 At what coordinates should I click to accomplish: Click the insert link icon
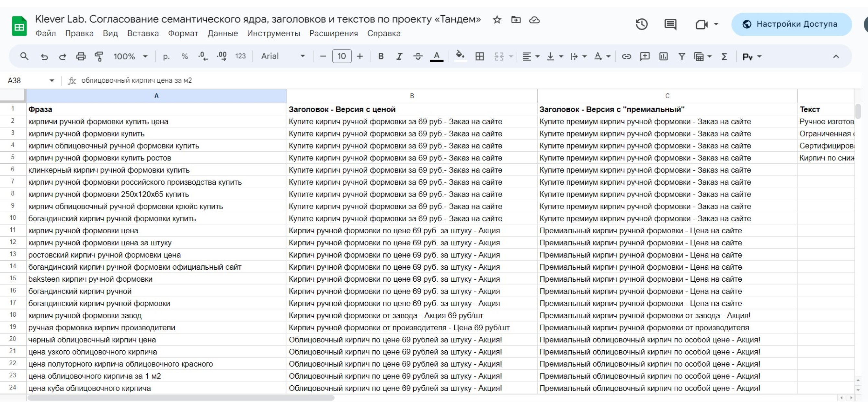coord(626,56)
